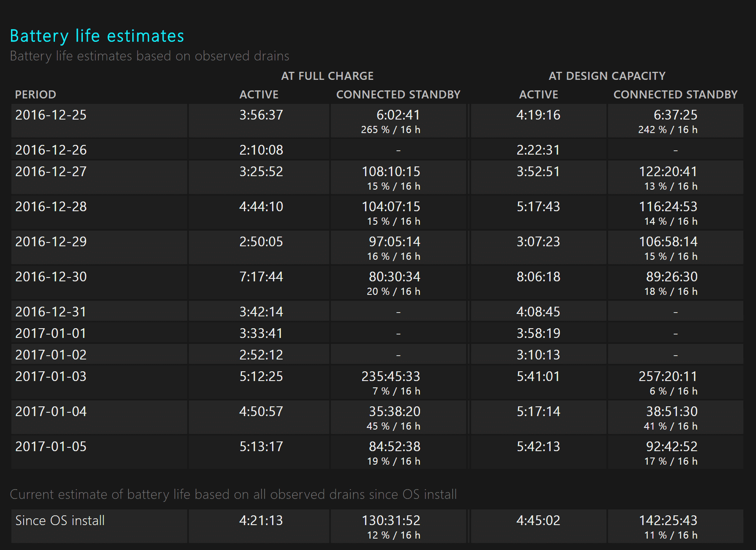This screenshot has height=550, width=756.
Task: Click the design standby value 116:24:53
Action: coord(668,207)
